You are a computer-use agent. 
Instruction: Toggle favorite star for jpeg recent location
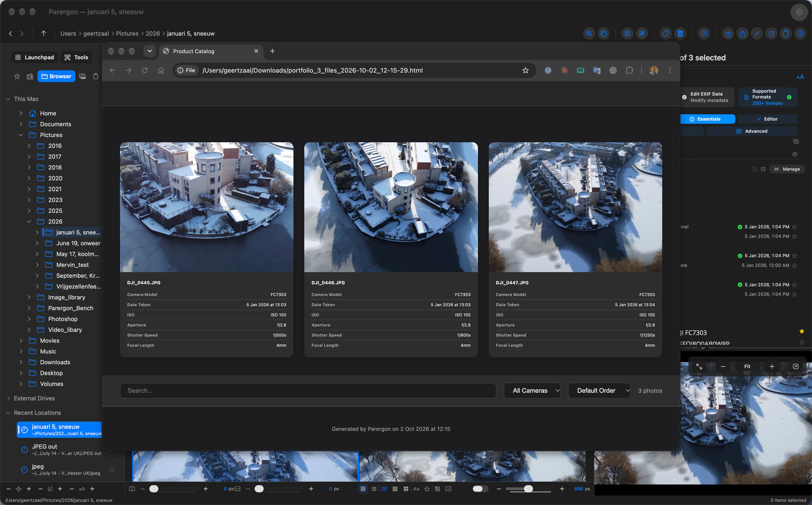tap(112, 469)
